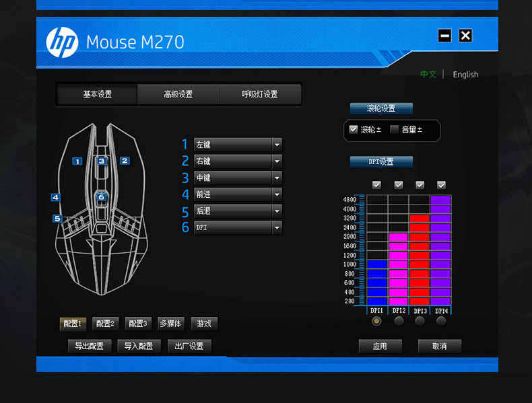This screenshot has height=403, width=532.
Task: Set DPI2 magenta column to 2000 level
Action: click(398, 237)
